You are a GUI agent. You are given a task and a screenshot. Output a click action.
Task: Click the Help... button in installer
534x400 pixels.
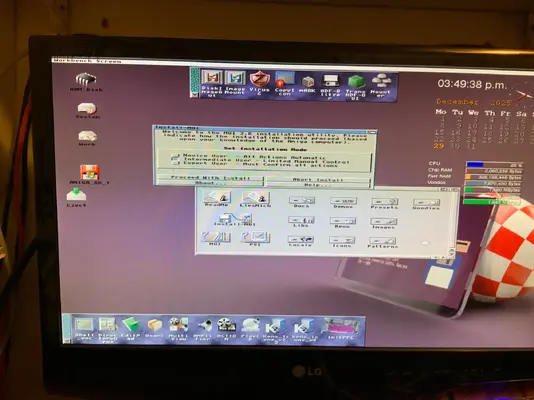(x=317, y=185)
